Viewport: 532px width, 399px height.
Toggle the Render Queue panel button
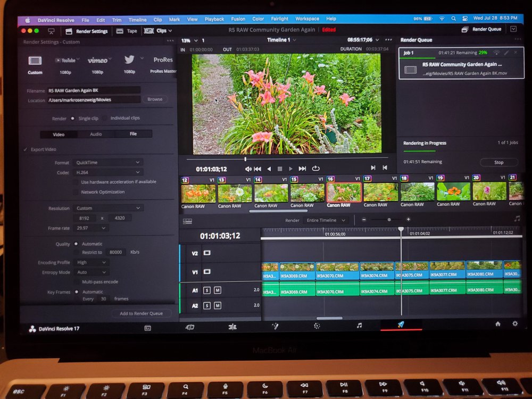coord(482,29)
